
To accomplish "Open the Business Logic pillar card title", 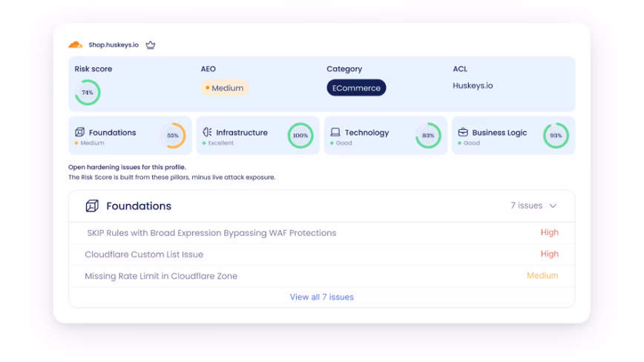I will tap(499, 133).
